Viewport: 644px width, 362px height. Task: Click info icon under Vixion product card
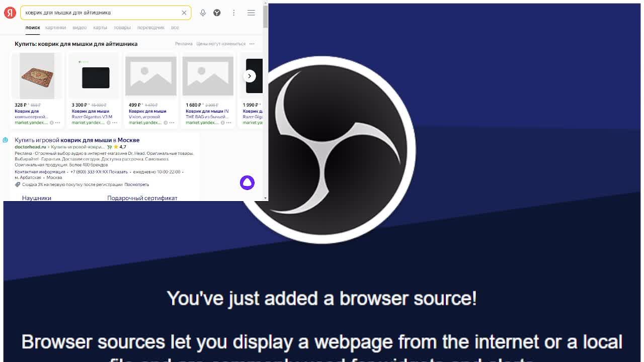pyautogui.click(x=165, y=123)
